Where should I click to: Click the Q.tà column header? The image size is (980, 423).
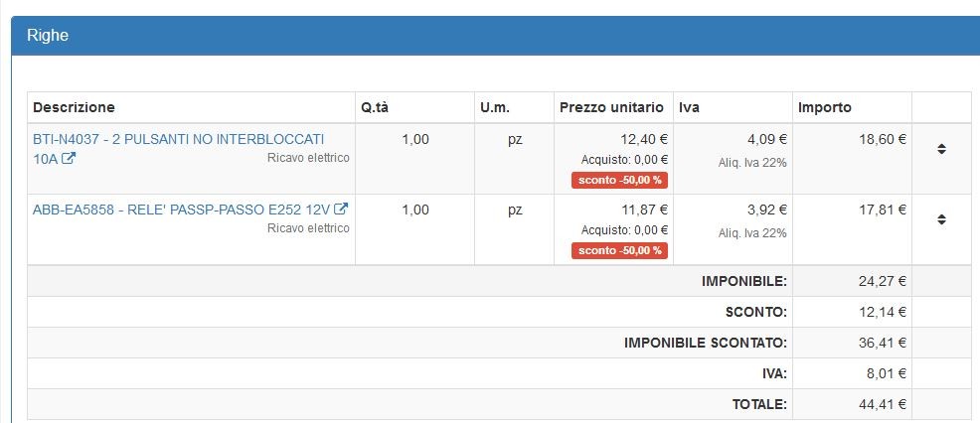pos(381,107)
